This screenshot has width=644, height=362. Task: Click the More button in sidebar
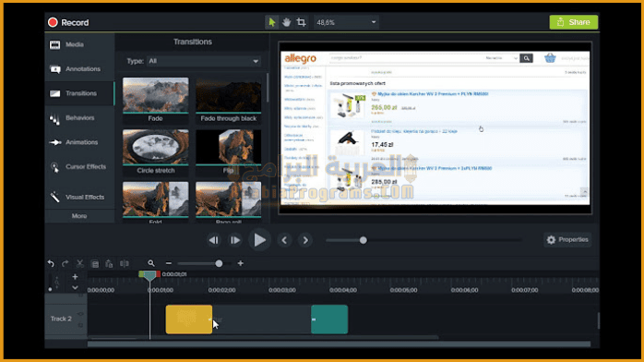(x=78, y=216)
